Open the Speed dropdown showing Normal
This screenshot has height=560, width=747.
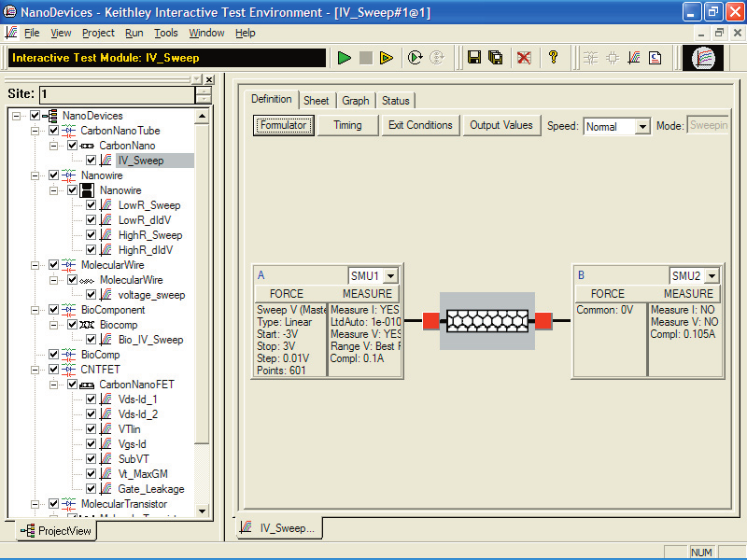pyautogui.click(x=641, y=127)
